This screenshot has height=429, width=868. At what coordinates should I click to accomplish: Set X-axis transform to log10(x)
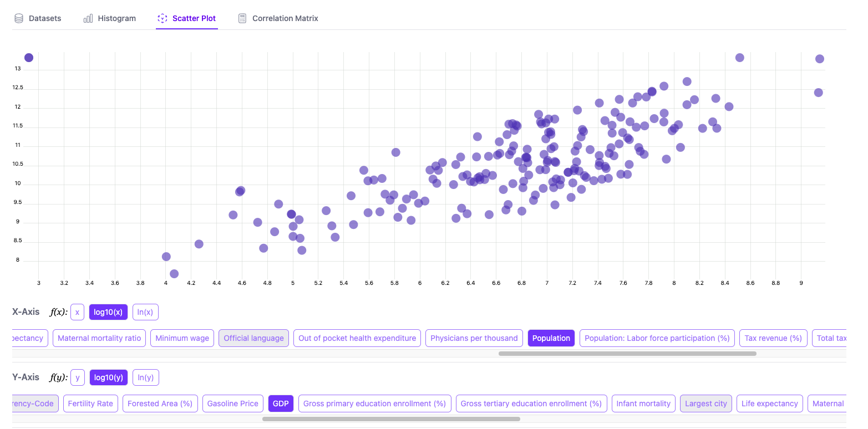click(108, 312)
